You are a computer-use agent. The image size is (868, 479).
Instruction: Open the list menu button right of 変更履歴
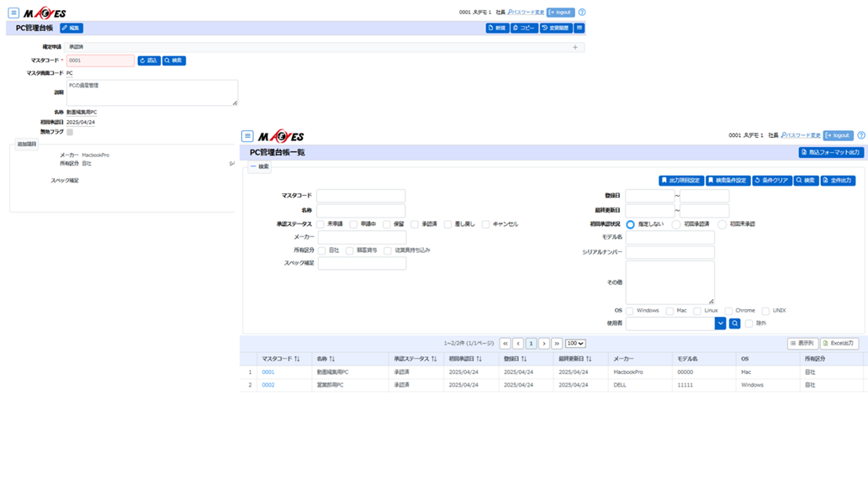(580, 29)
